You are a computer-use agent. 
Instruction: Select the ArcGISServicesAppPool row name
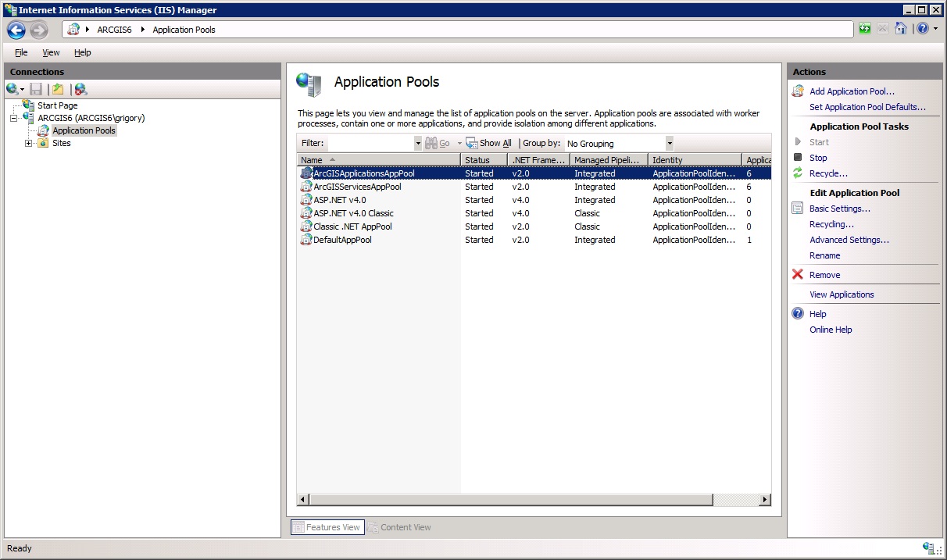357,187
